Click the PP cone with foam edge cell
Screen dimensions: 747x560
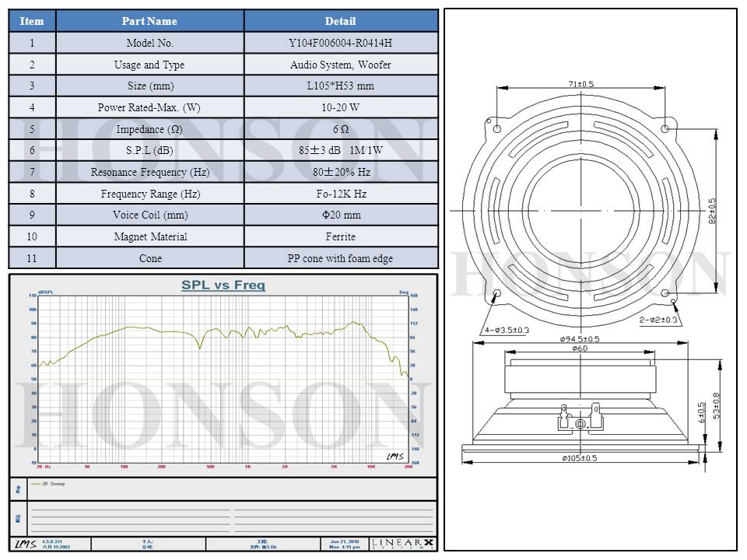tap(340, 258)
